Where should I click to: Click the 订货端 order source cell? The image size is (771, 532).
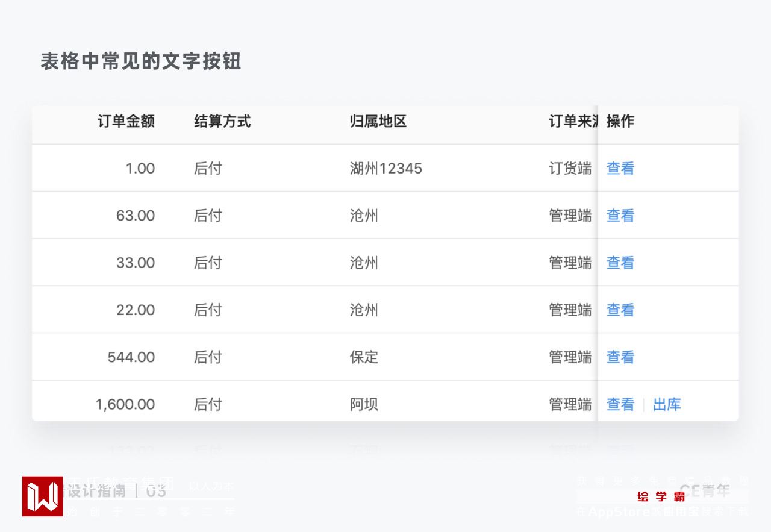[x=570, y=169]
